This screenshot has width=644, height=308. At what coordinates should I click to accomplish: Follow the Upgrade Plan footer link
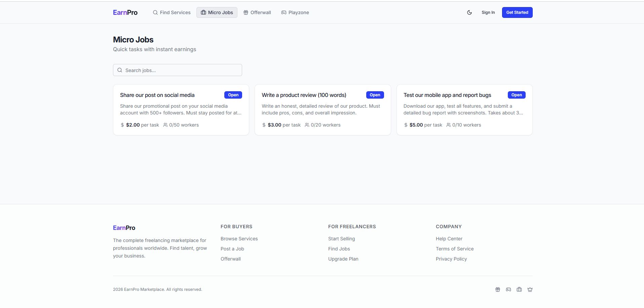[343, 259]
